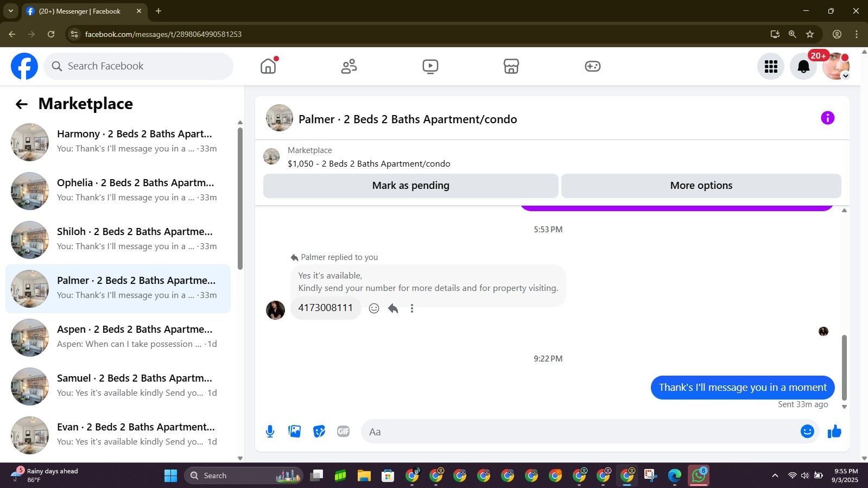868x488 pixels.
Task: Open a new browser tab
Action: 159,11
